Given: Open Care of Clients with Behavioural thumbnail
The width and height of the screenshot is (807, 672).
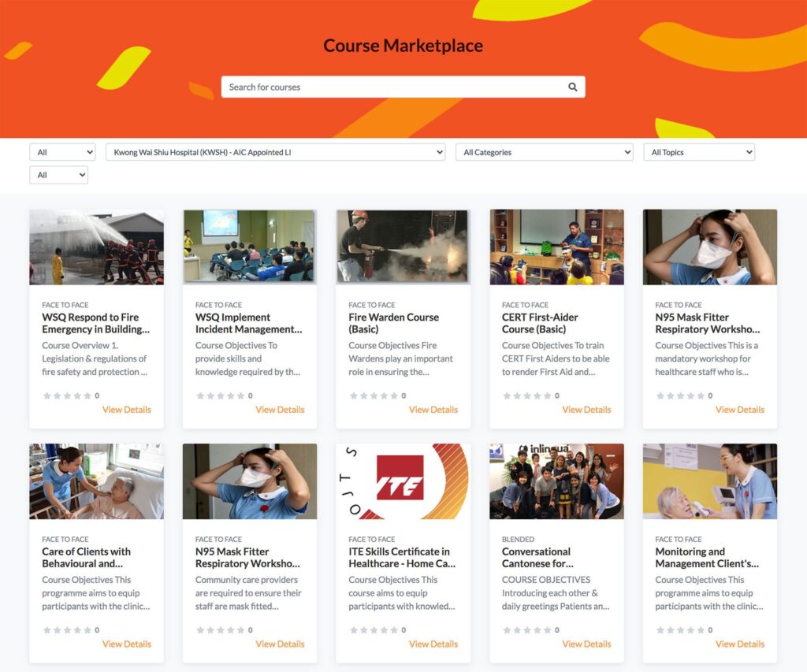Looking at the screenshot, I should coord(97,481).
